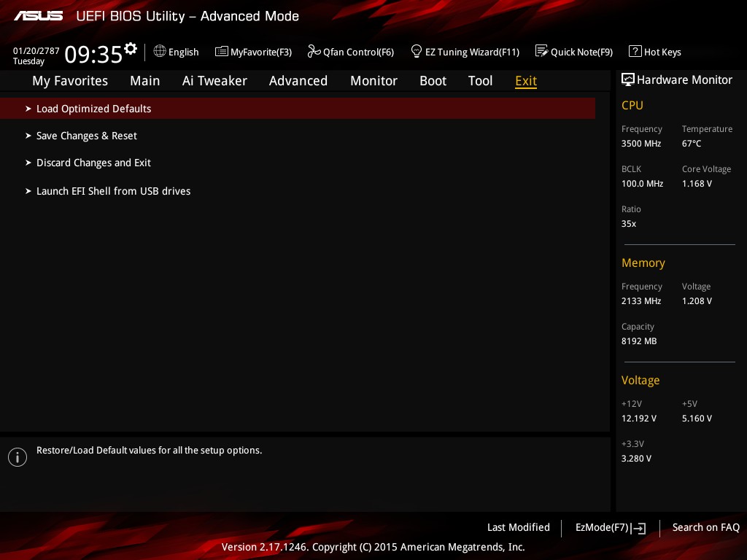This screenshot has height=560, width=747.
Task: Click the Voltage section heading
Action: point(640,381)
